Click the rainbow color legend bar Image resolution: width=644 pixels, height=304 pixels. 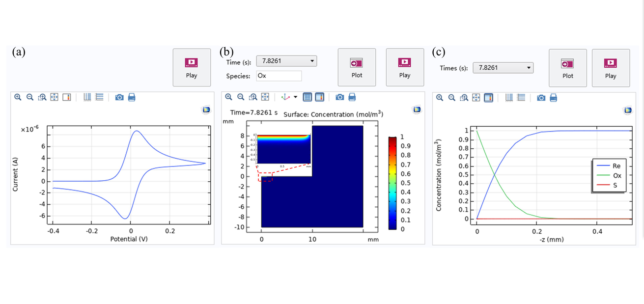tap(392, 183)
